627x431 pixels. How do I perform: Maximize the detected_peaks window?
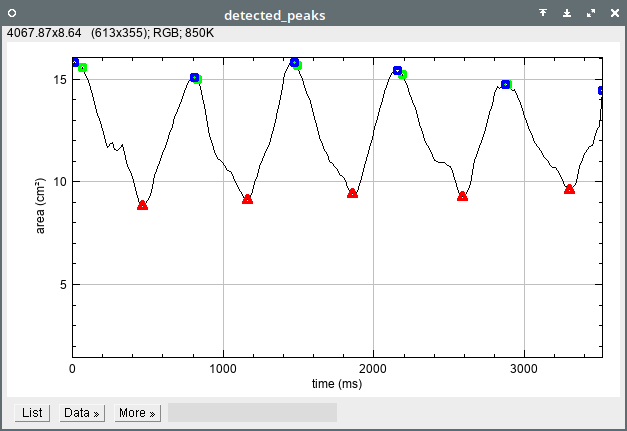590,13
